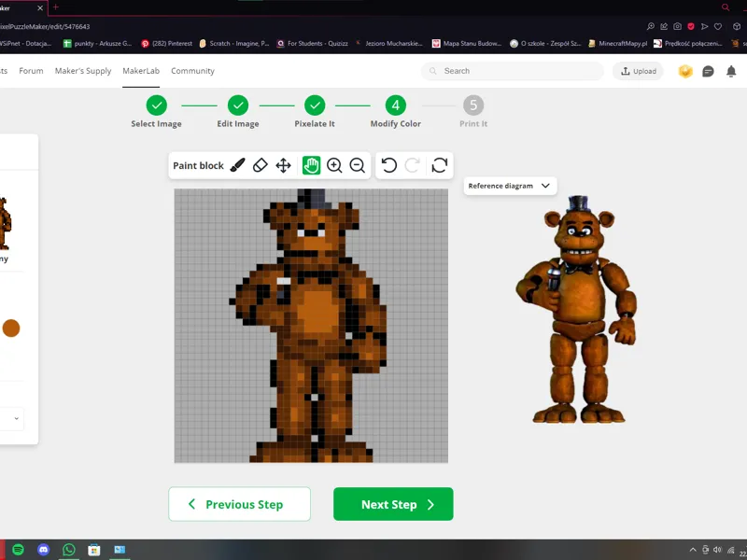Viewport: 747px width, 560px height.
Task: Click the search magnifier in the address bar
Action: click(x=650, y=27)
